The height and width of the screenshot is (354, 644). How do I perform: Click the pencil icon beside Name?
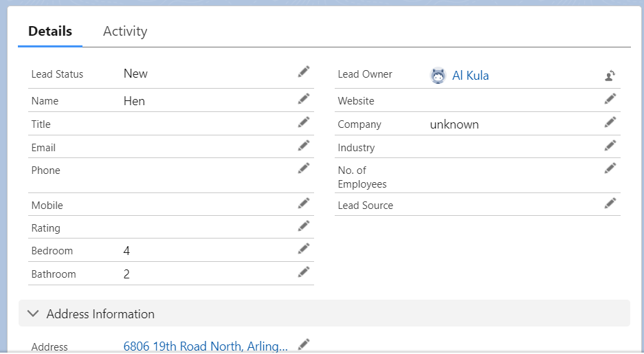tap(304, 99)
